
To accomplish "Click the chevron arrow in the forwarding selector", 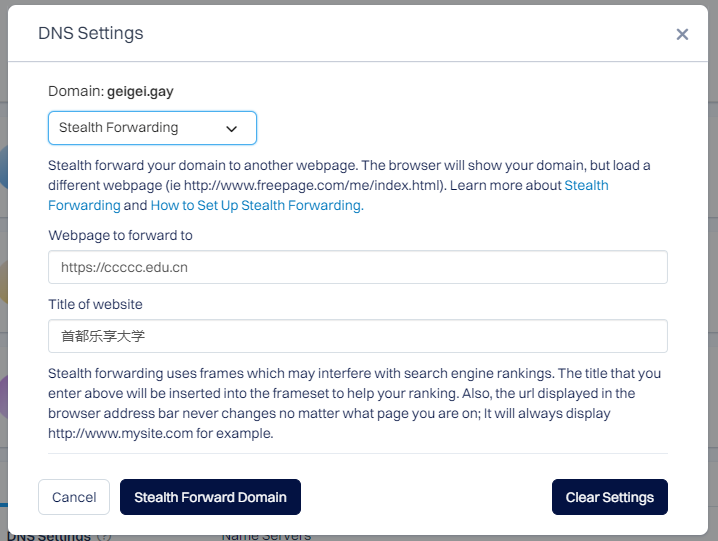I will (232, 129).
